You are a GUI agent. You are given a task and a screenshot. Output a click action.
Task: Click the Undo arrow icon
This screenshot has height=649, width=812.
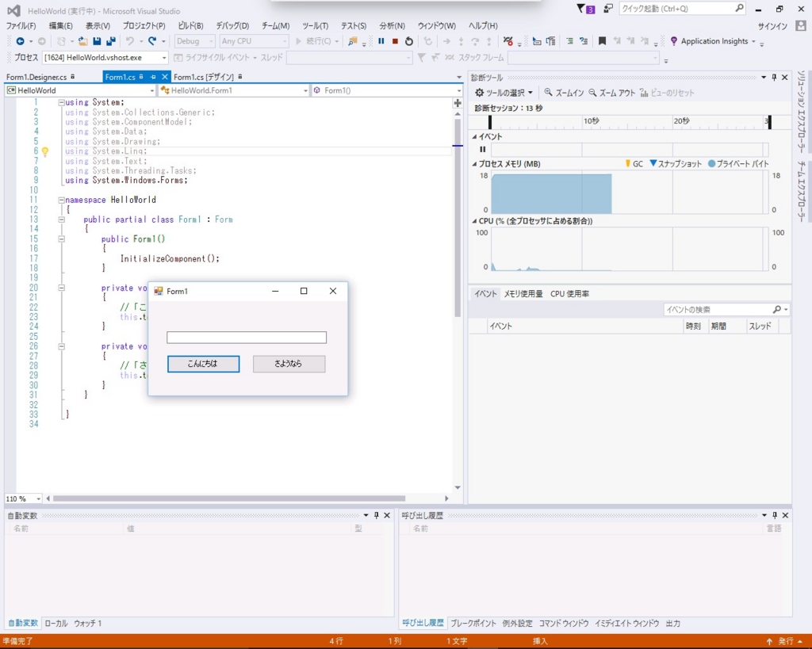pos(129,41)
